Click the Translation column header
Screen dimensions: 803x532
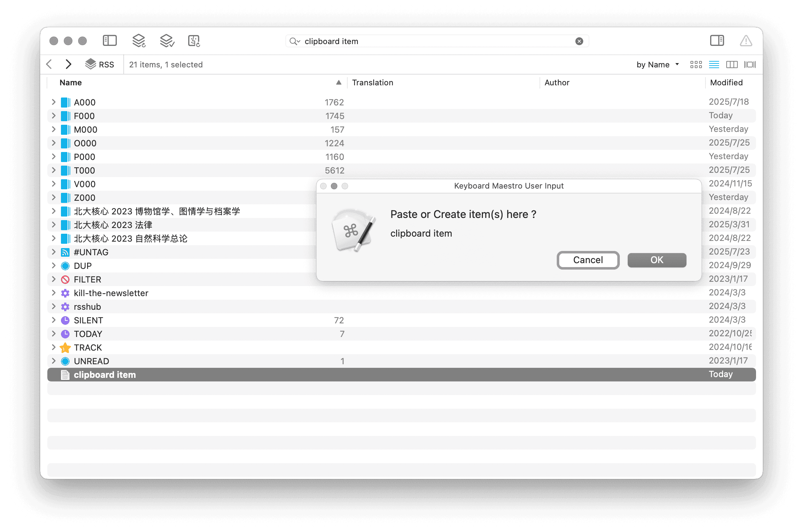372,83
